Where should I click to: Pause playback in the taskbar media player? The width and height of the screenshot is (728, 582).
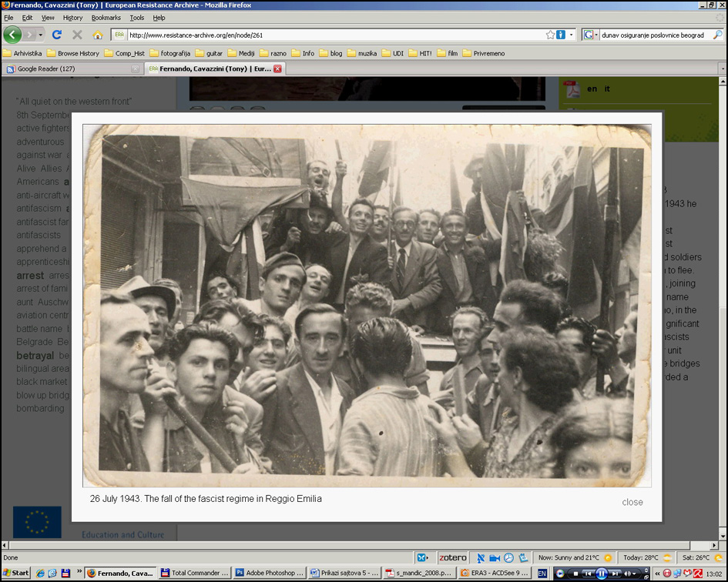pyautogui.click(x=601, y=573)
